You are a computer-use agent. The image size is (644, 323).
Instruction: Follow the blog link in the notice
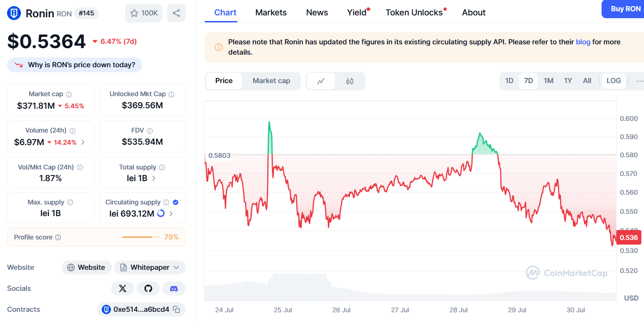click(583, 42)
